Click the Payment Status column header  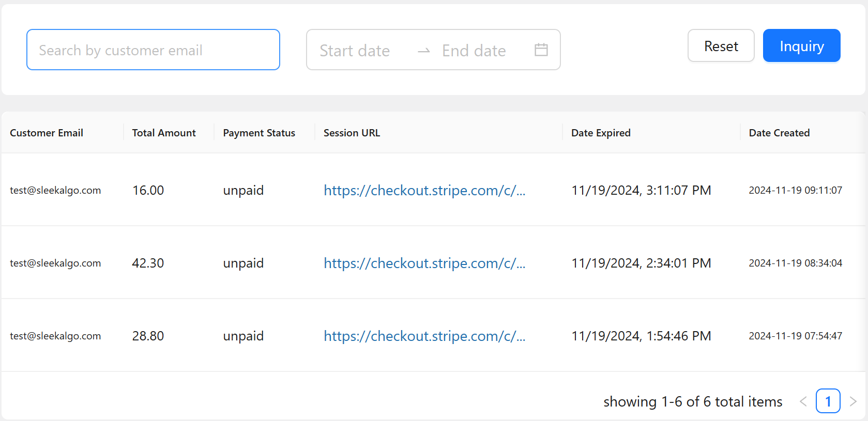pos(259,133)
